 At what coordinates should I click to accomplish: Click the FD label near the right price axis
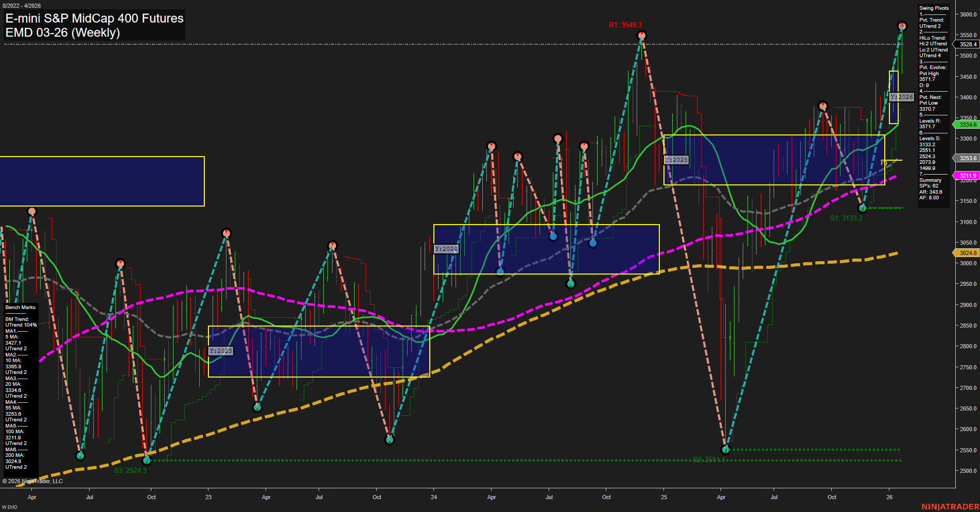tap(884, 162)
